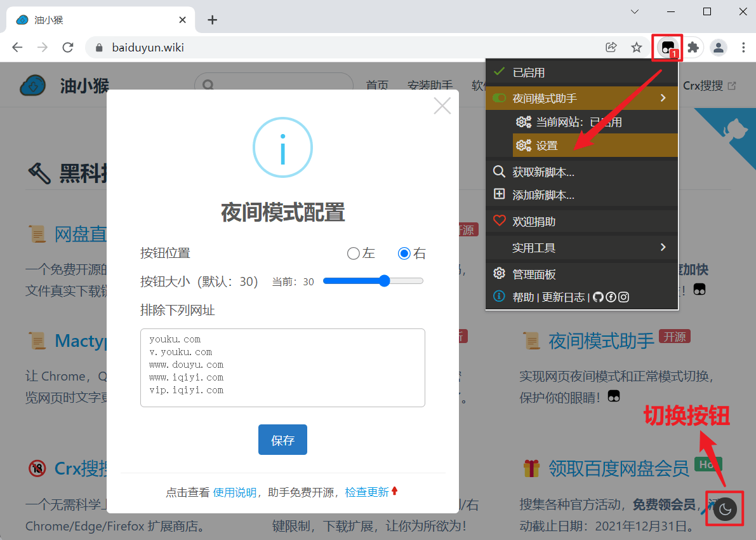756x540 pixels.
Task: Open a new tab with the plus button
Action: pos(212,20)
